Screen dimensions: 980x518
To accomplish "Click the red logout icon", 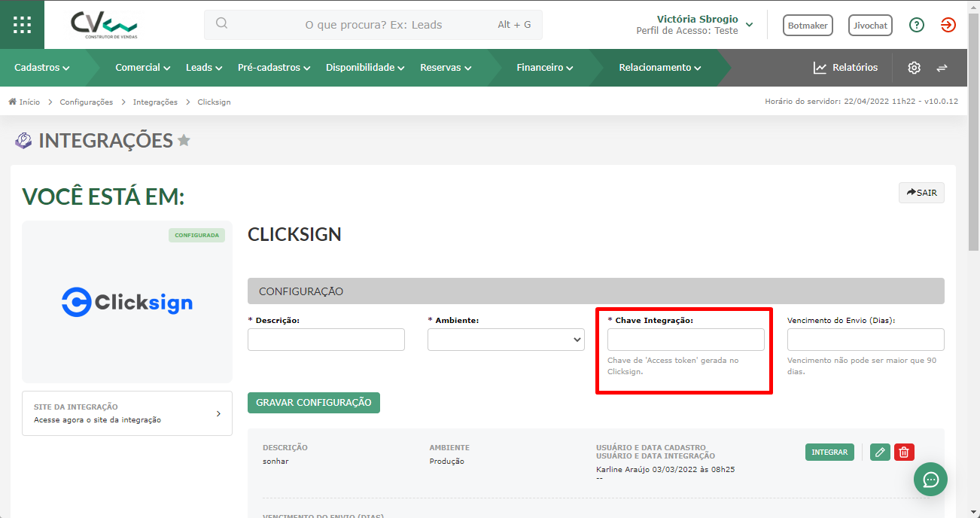I will tap(948, 25).
